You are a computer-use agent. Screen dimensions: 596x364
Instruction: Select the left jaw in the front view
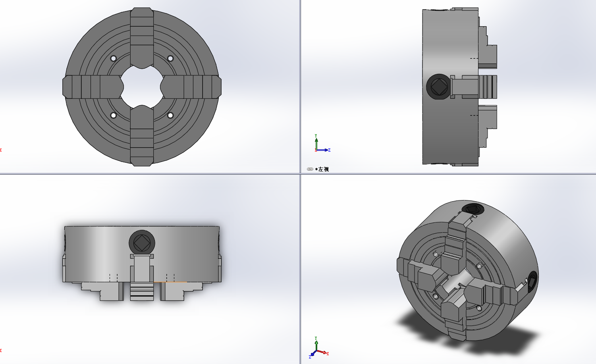(93, 87)
